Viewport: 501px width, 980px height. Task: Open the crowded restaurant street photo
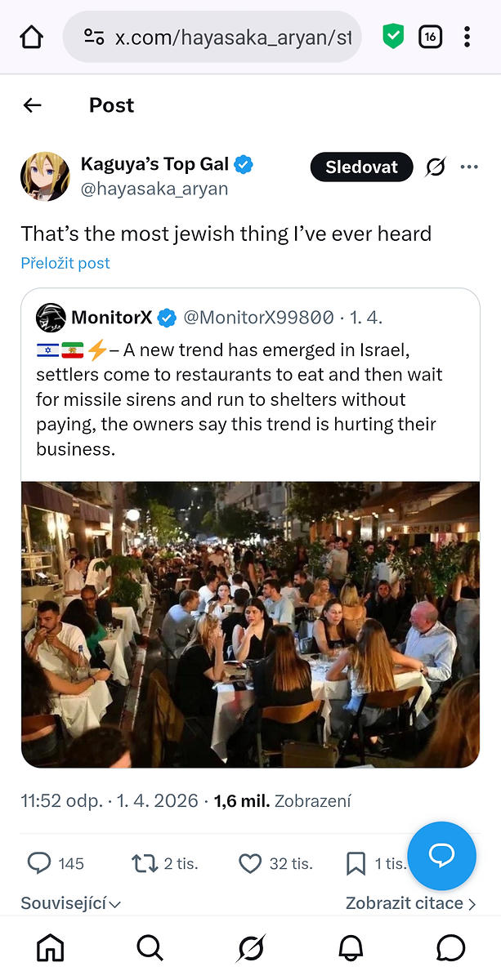pyautogui.click(x=250, y=625)
